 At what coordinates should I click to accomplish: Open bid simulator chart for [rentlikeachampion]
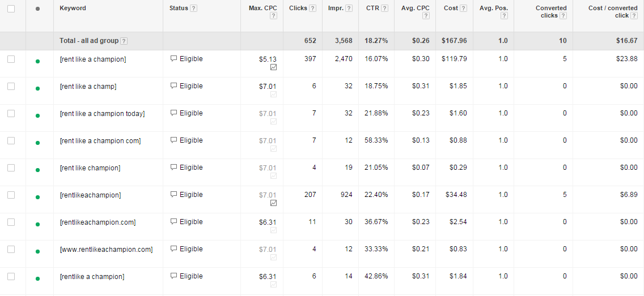click(x=274, y=203)
